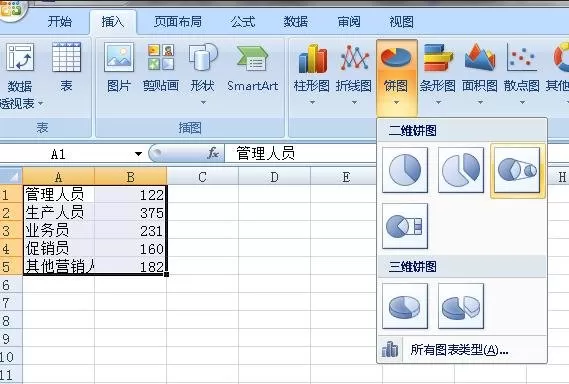Choose the exploded 2-D pie chart
Viewport: 569px width, 384px height.
[461, 170]
